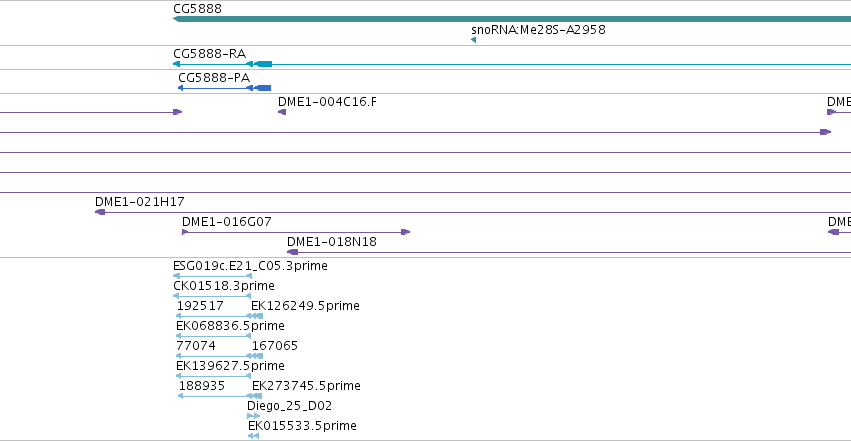Click the DME1-021H17 left arrowhead
The width and height of the screenshot is (851, 441).
click(100, 212)
